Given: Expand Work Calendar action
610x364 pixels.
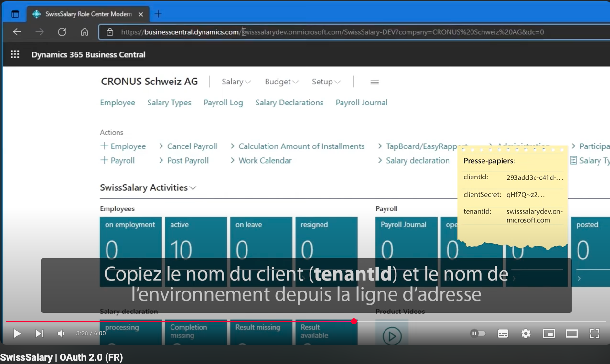Looking at the screenshot, I should tap(261, 161).
